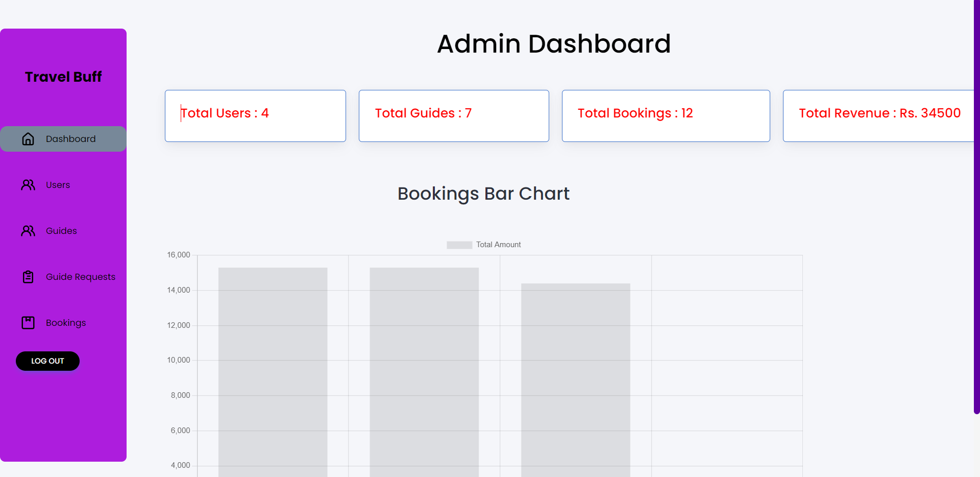The height and width of the screenshot is (477, 980).
Task: Open the Users navigation entry
Action: [x=57, y=185]
